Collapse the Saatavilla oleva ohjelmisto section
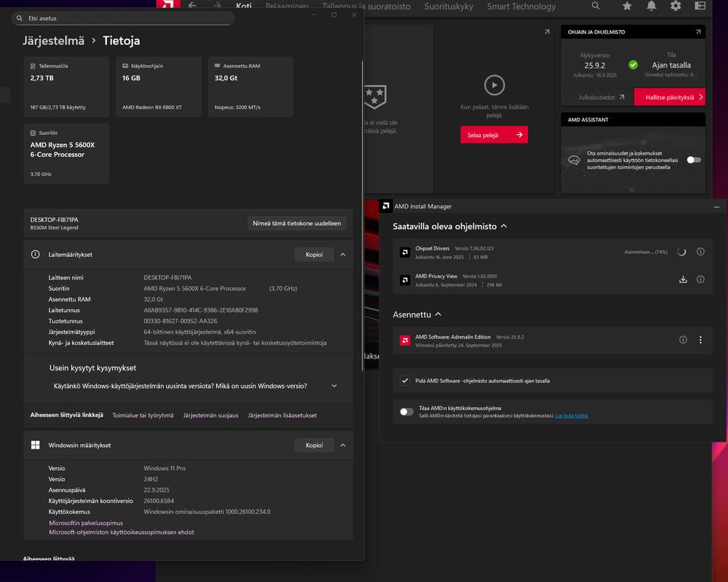 point(504,226)
